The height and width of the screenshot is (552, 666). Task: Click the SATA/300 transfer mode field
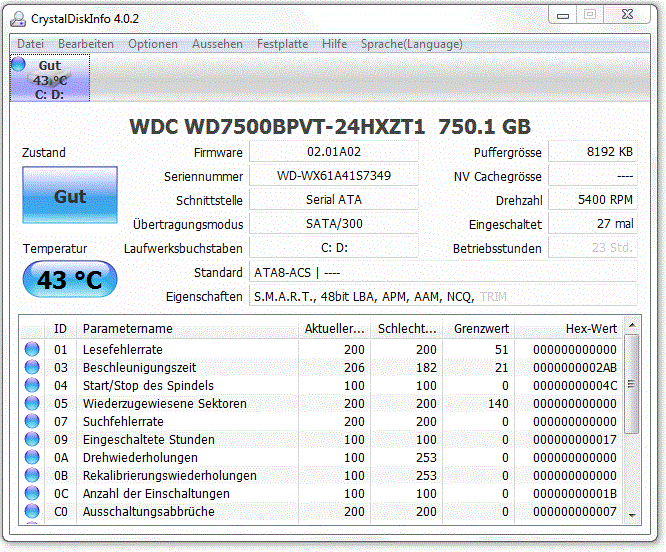point(334,223)
